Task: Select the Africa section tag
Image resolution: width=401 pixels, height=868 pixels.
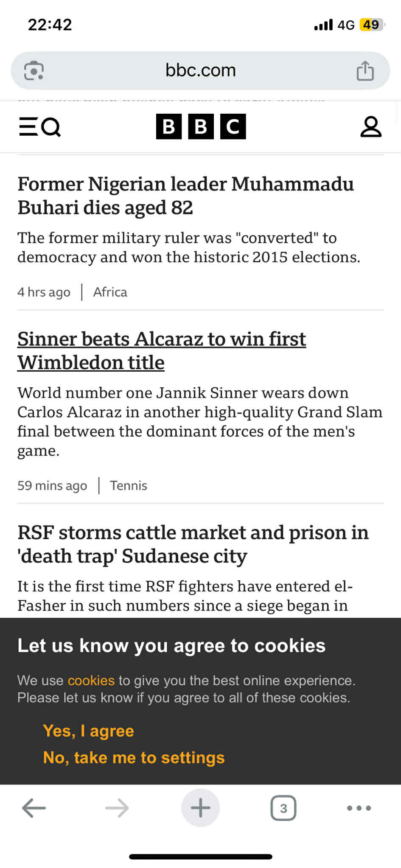Action: (x=110, y=292)
